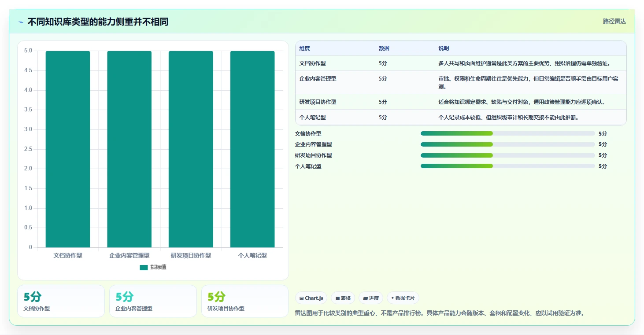Click the 数据卡片 tag pill
The width and height of the screenshot is (644, 335).
point(403,298)
